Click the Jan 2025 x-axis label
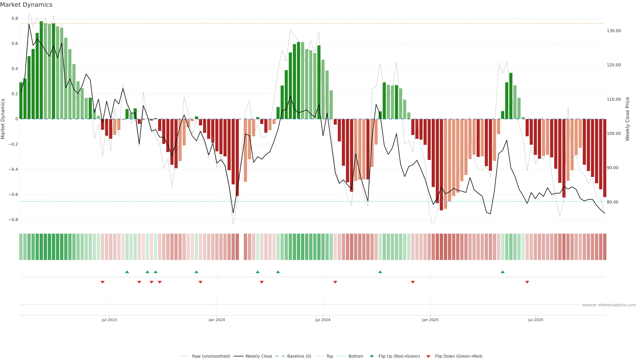The image size is (644, 362). pos(430,320)
